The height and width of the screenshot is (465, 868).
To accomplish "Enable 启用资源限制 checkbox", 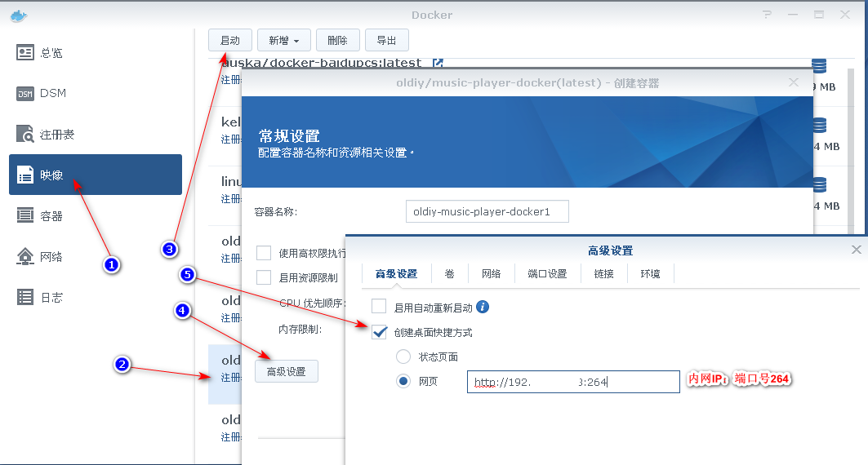I will [264, 277].
